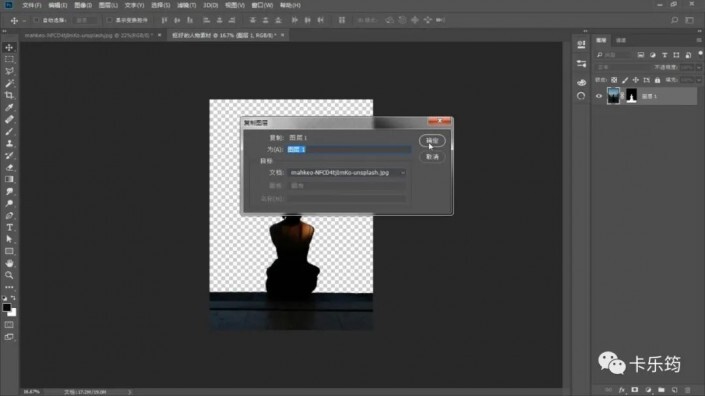The image size is (705, 396).
Task: Pick the Eraser tool
Action: click(9, 167)
